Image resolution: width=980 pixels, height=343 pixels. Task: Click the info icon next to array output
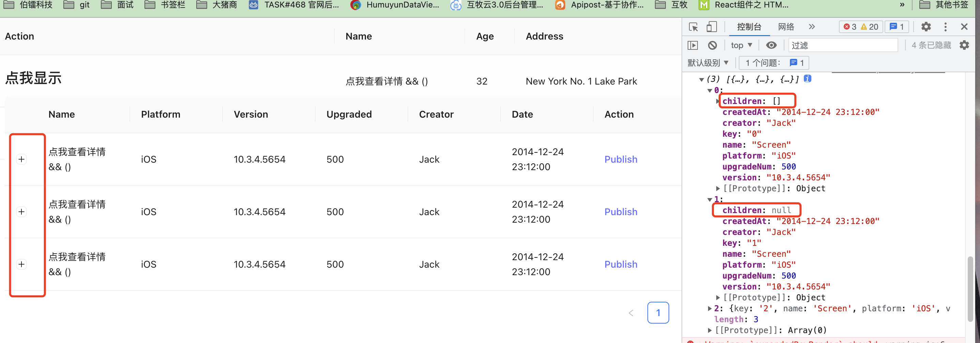click(x=807, y=79)
